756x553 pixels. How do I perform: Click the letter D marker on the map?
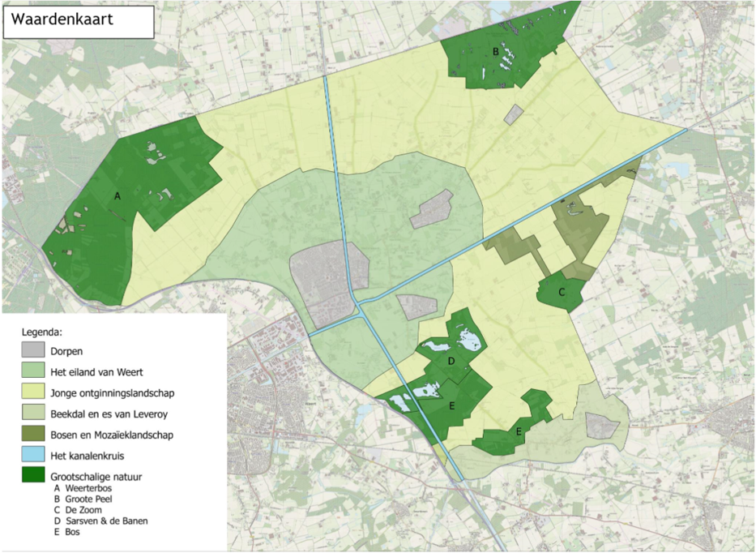pos(451,360)
